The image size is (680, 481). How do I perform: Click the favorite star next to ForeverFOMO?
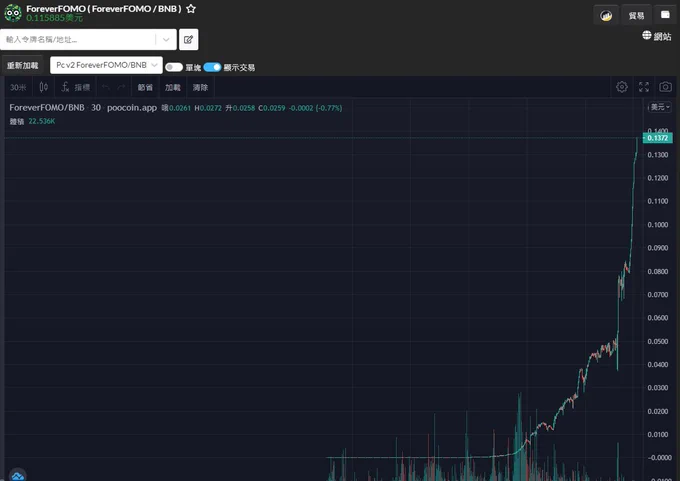point(191,9)
